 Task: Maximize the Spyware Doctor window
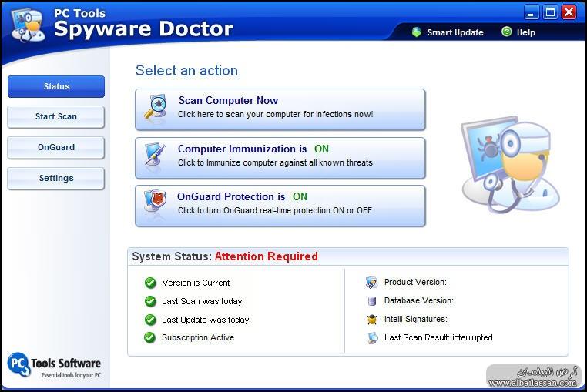[x=550, y=12]
